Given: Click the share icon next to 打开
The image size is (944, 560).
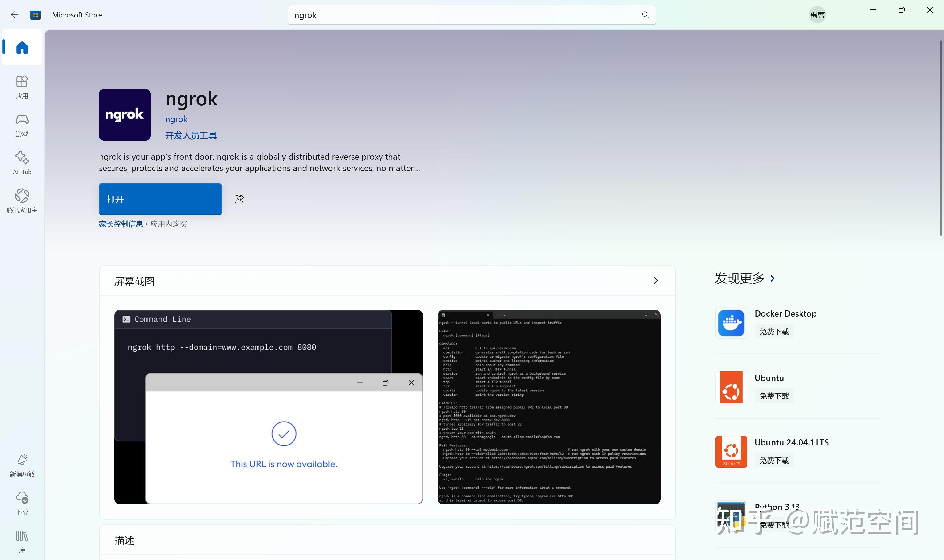Looking at the screenshot, I should click(239, 199).
